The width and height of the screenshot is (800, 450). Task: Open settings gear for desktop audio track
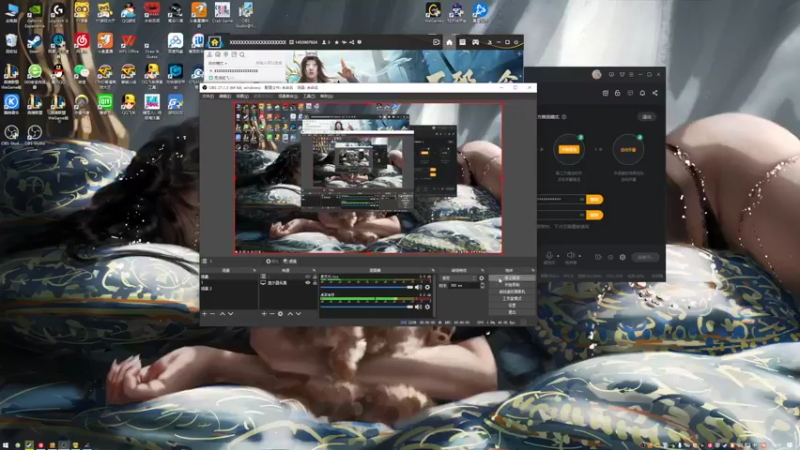[x=428, y=307]
